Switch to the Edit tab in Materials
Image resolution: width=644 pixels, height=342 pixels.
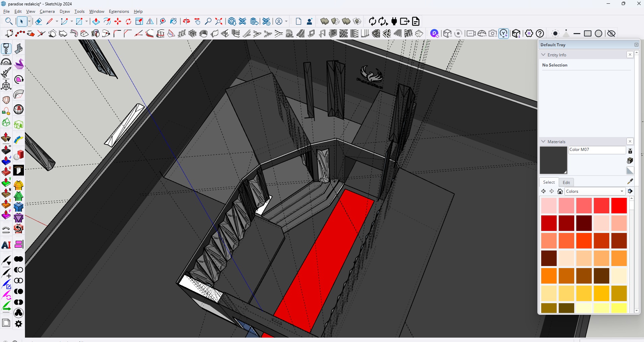pos(566,182)
